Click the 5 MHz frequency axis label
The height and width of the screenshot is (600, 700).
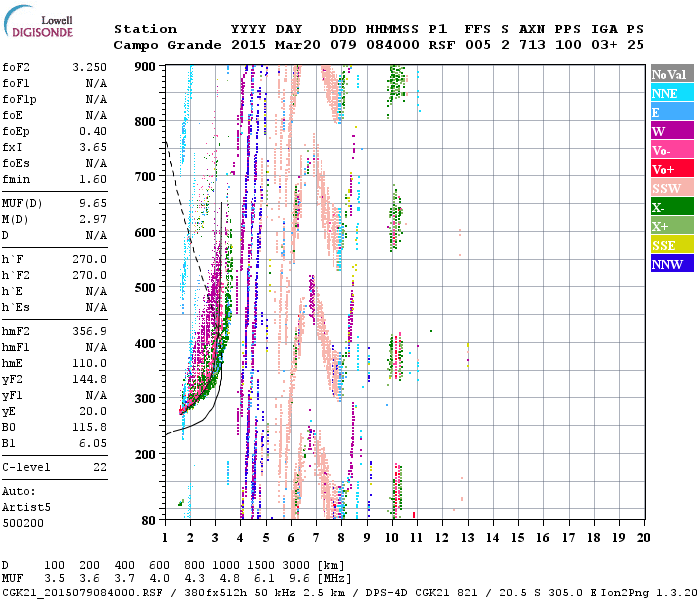(x=266, y=538)
